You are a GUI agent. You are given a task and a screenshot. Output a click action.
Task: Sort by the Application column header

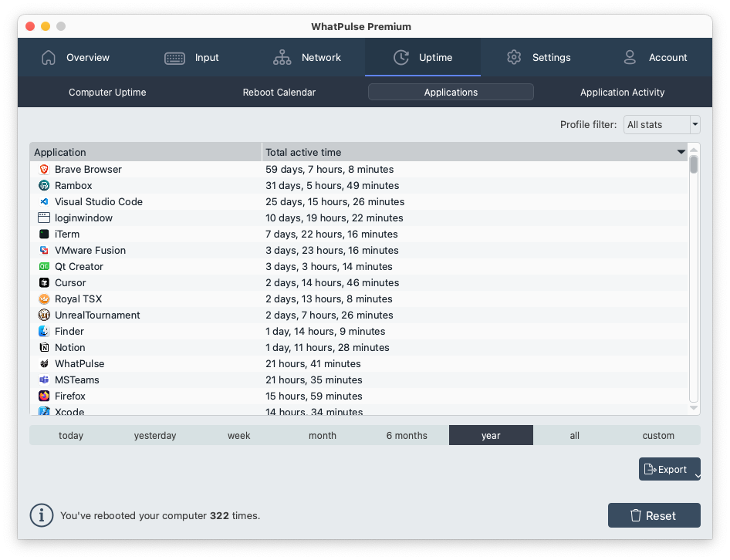click(146, 152)
